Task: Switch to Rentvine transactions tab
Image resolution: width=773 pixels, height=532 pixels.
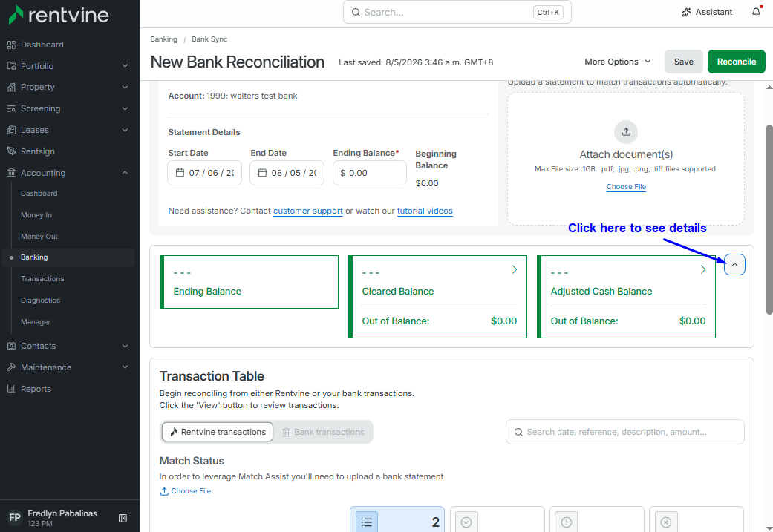Action: click(x=218, y=432)
